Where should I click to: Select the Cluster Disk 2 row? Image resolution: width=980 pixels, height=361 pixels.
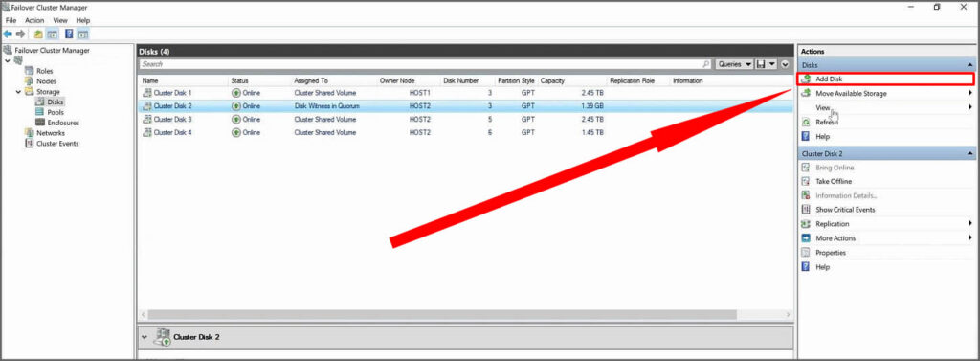[x=466, y=106]
